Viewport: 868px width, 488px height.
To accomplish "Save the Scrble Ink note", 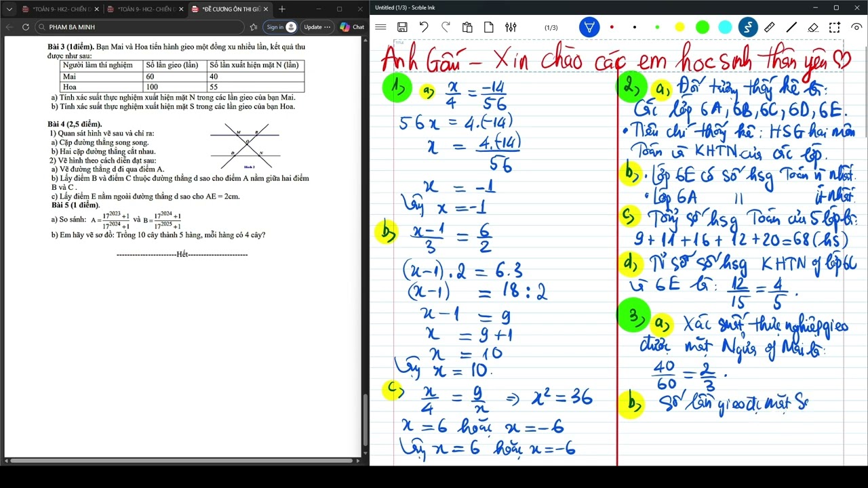I will coord(402,27).
